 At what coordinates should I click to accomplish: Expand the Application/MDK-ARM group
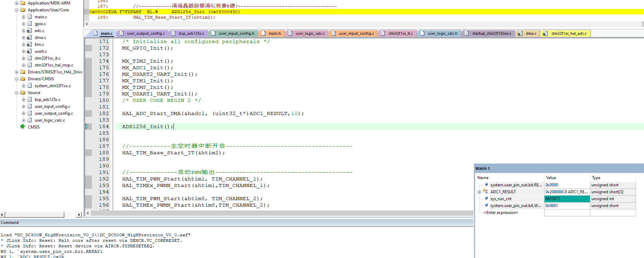pyautogui.click(x=17, y=3)
